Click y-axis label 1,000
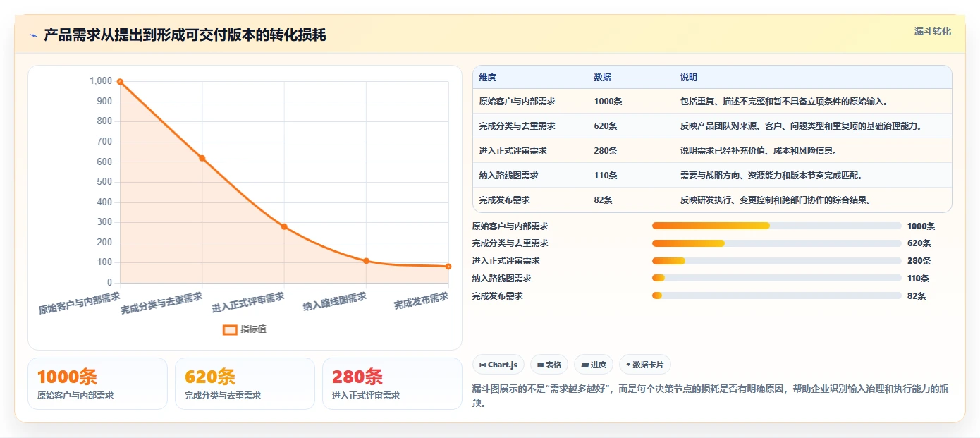 (x=101, y=81)
